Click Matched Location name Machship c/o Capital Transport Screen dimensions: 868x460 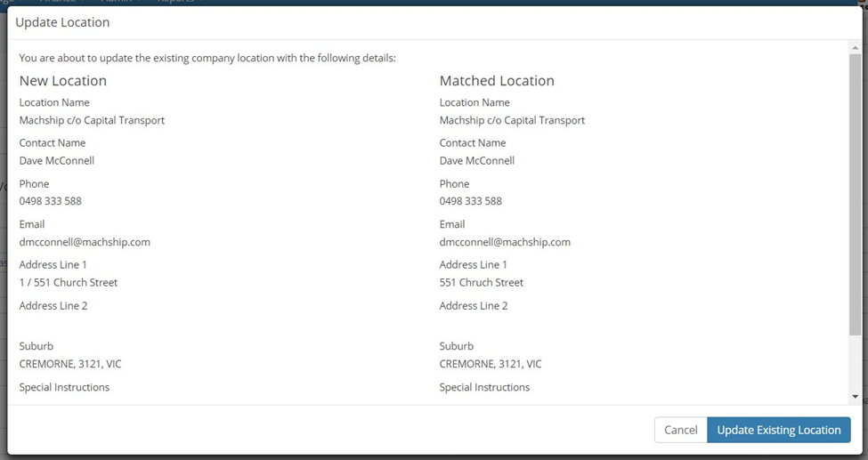tap(512, 120)
